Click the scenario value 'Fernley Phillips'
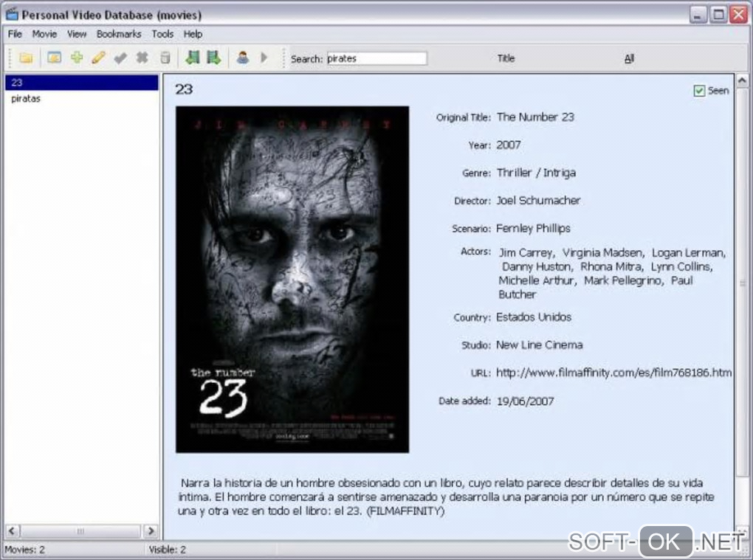This screenshot has height=560, width=753. pos(533,229)
